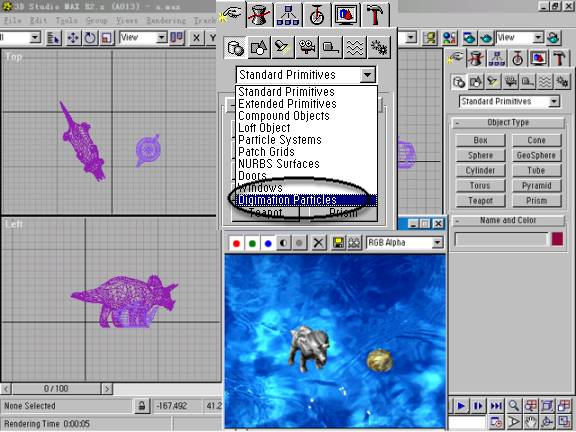This screenshot has width=576, height=432.
Task: Click the Pyramid button
Action: [537, 186]
